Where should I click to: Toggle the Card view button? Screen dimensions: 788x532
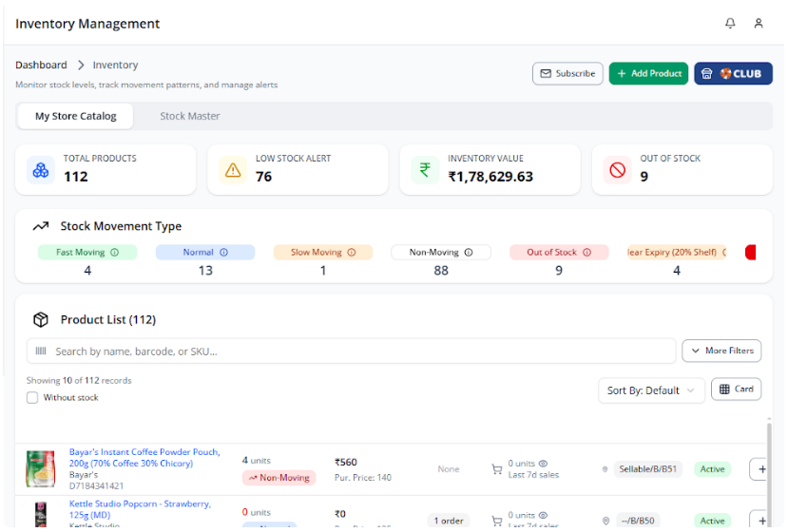coord(736,389)
